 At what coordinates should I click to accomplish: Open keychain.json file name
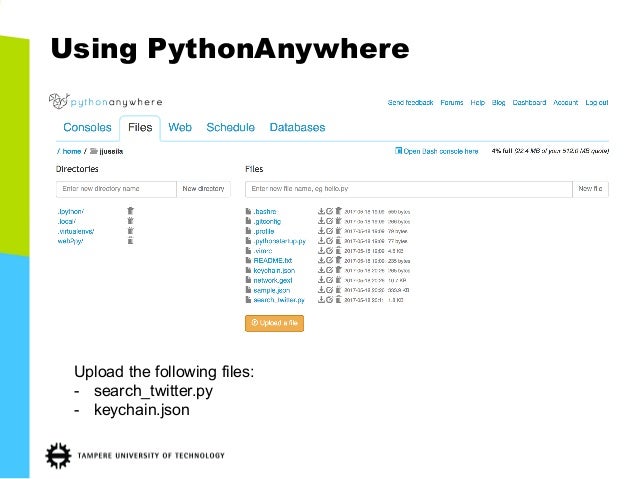click(x=274, y=271)
